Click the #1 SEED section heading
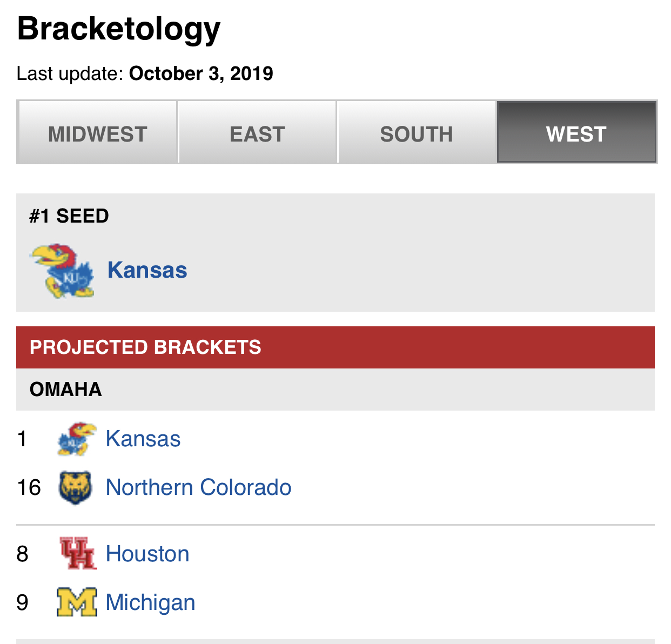The image size is (671, 644). [69, 216]
